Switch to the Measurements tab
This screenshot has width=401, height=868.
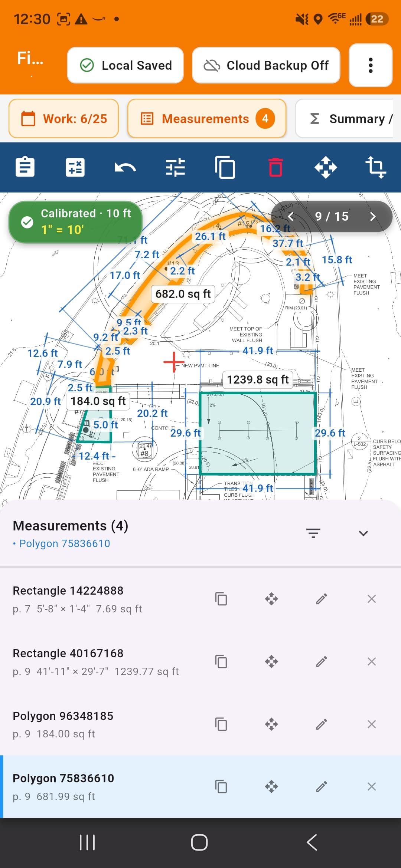pyautogui.click(x=207, y=119)
